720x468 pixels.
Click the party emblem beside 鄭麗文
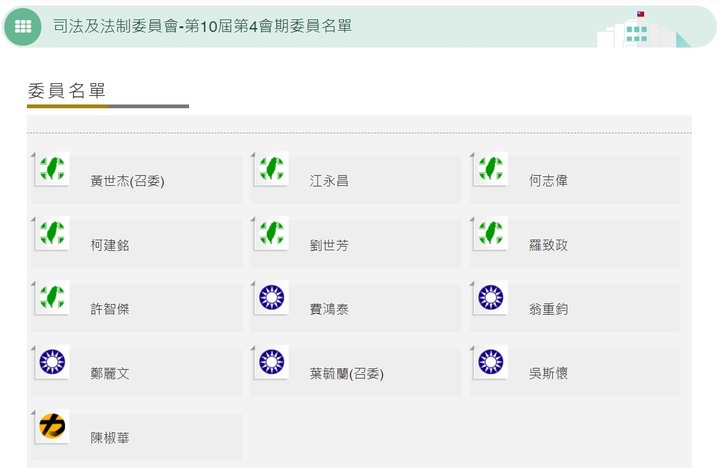[x=52, y=361]
